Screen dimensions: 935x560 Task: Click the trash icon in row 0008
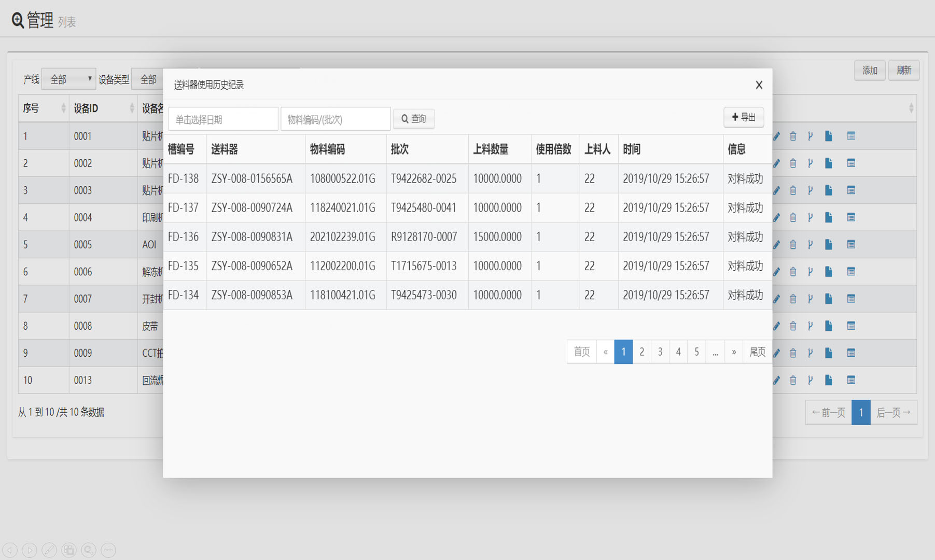793,326
